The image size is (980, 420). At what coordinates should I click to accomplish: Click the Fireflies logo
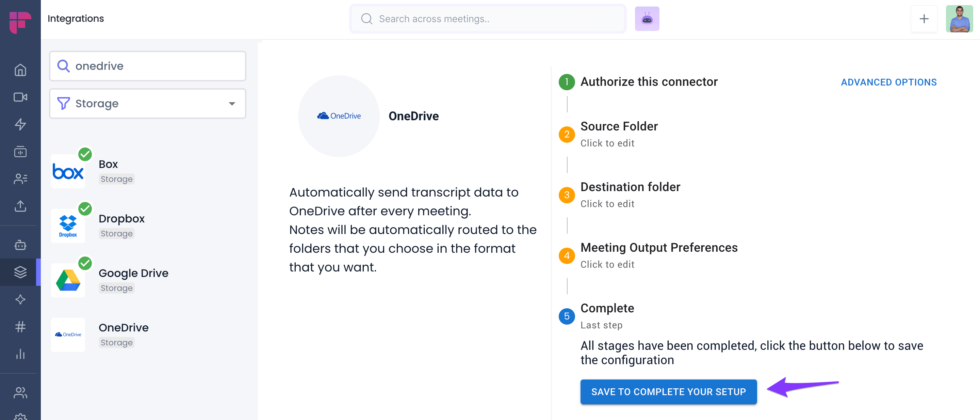20,22
